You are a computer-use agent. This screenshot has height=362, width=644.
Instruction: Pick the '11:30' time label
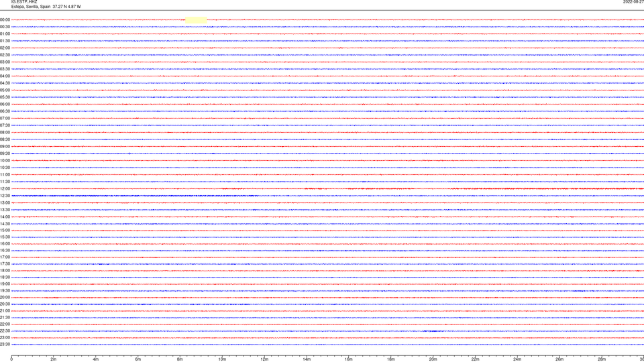pyautogui.click(x=5, y=182)
